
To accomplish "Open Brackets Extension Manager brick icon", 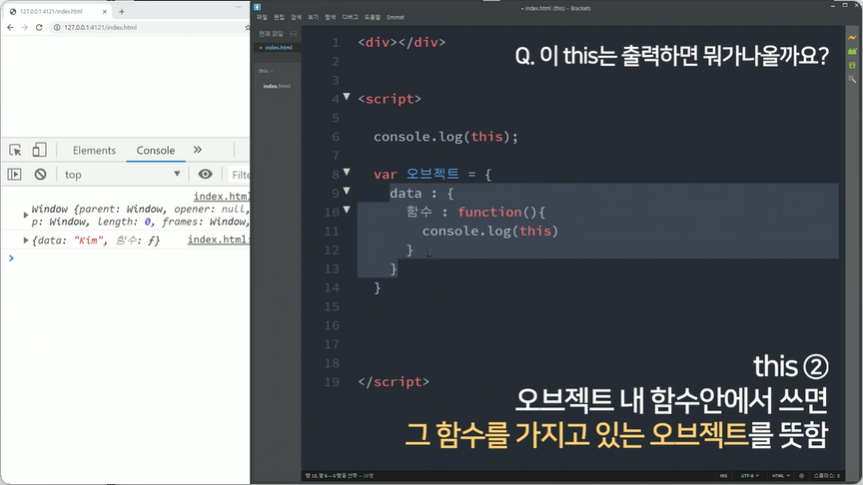I will (852, 51).
